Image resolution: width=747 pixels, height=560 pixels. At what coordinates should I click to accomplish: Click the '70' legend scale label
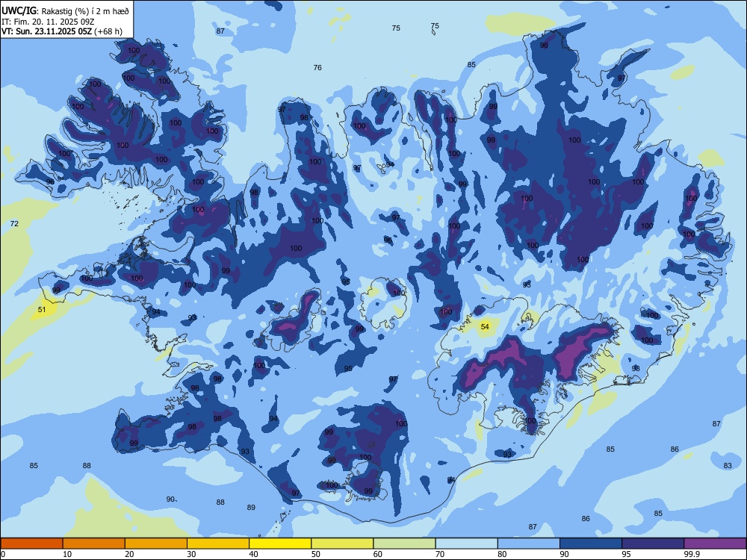[x=440, y=554]
